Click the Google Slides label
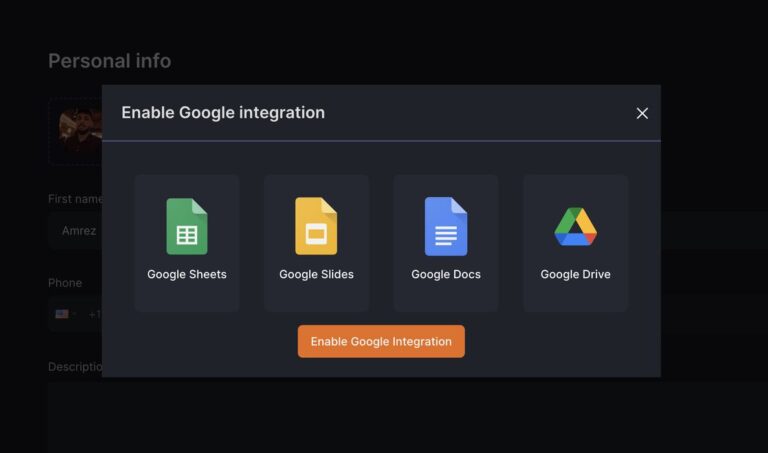 tap(316, 274)
